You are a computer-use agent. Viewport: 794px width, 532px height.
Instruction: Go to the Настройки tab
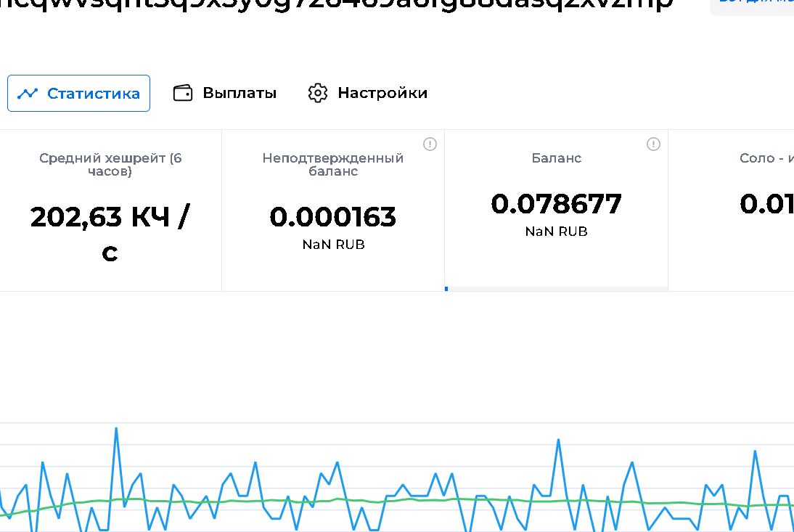(x=368, y=93)
